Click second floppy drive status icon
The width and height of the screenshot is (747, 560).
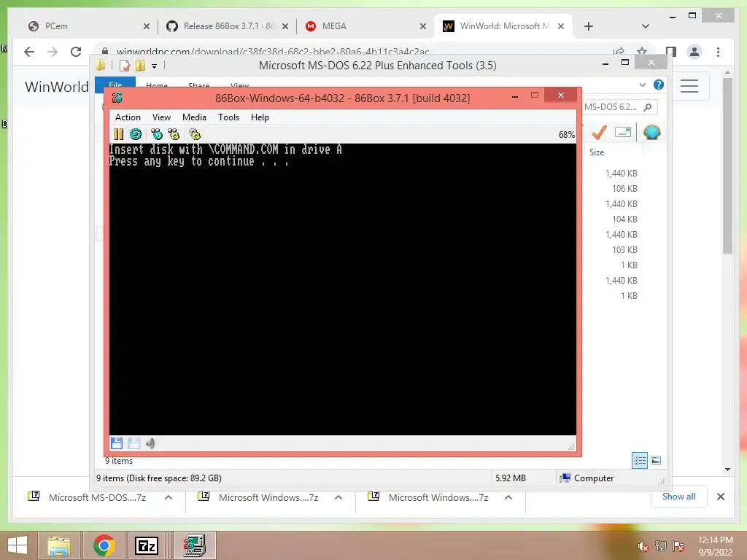pos(134,443)
